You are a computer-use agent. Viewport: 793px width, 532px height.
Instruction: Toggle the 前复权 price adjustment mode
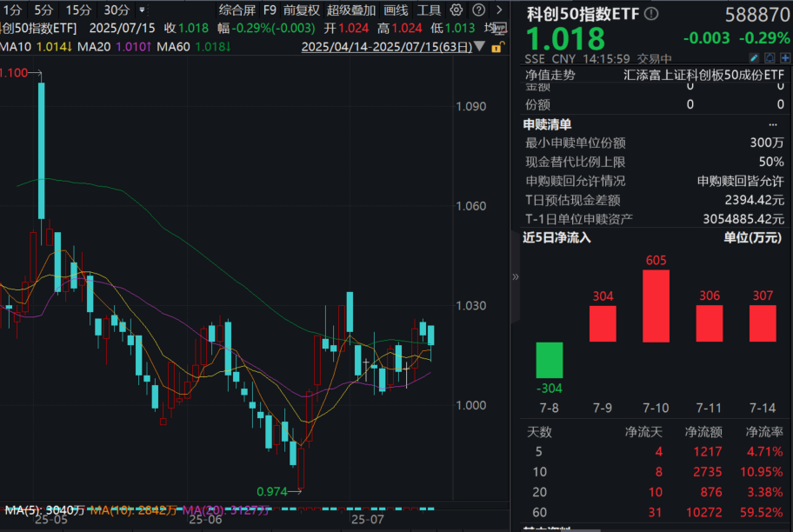(299, 10)
